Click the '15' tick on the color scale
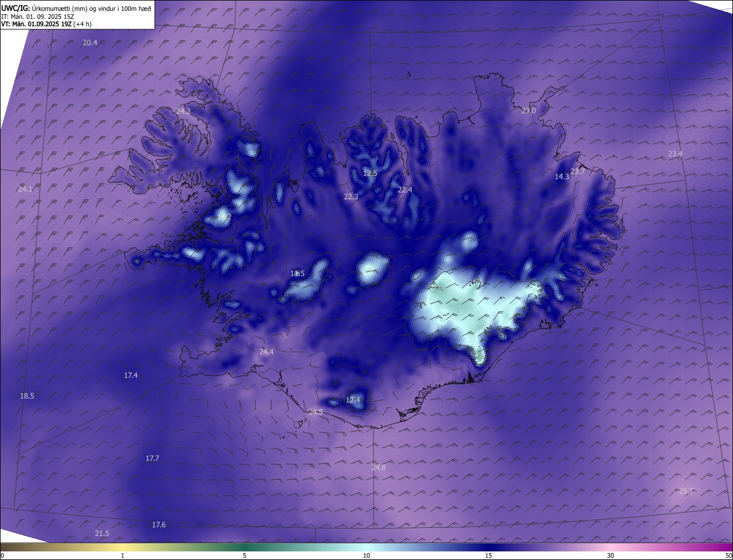Screen dimensions: 733x560 point(488,556)
